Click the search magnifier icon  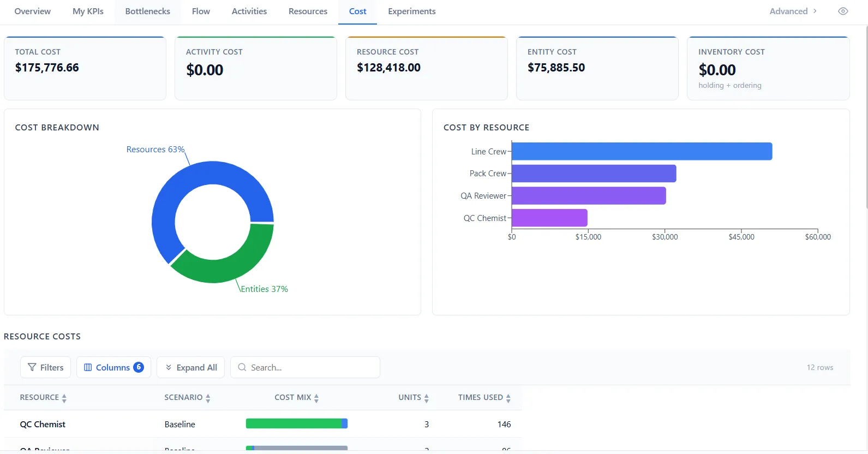pyautogui.click(x=242, y=367)
